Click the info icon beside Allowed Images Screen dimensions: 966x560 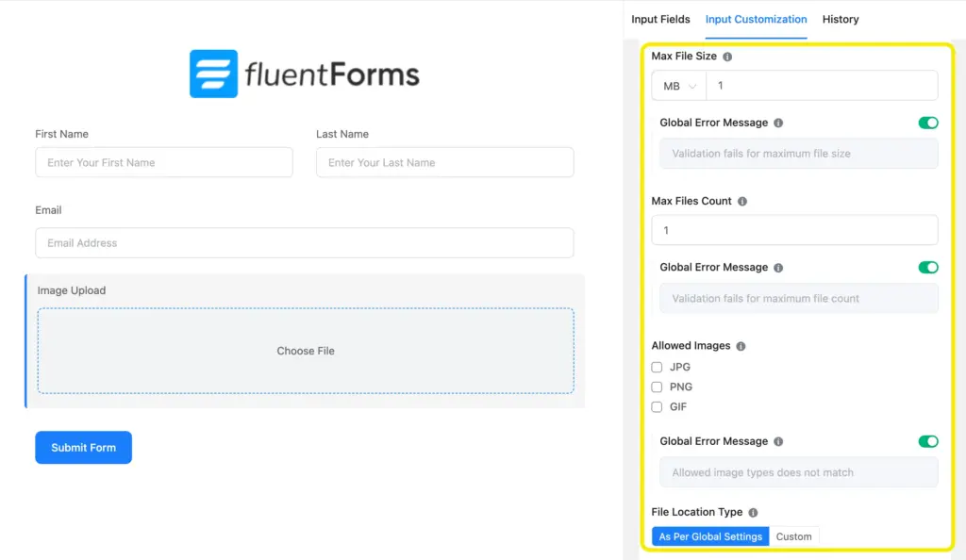point(741,347)
